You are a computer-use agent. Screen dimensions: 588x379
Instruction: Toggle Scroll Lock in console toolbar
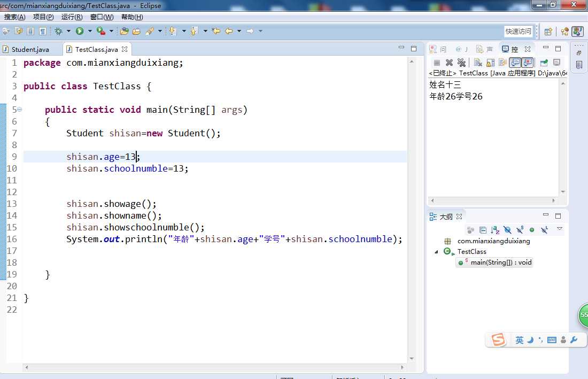[490, 63]
